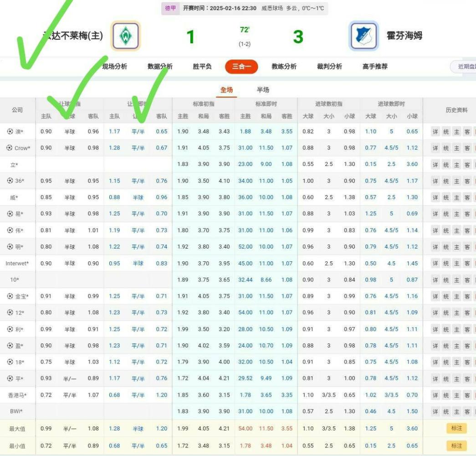
Task: Click 标注 button in 最大值 row
Action: 456,428
